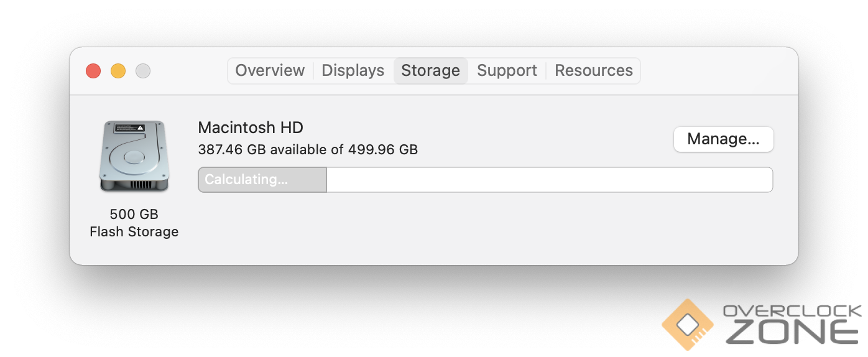Switch to the Overview tab
The image size is (868, 357).
click(x=270, y=71)
